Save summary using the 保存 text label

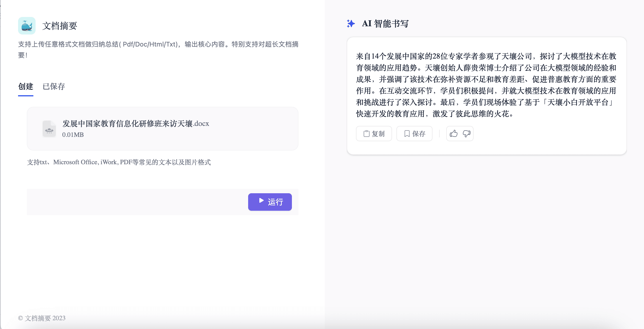(x=419, y=134)
